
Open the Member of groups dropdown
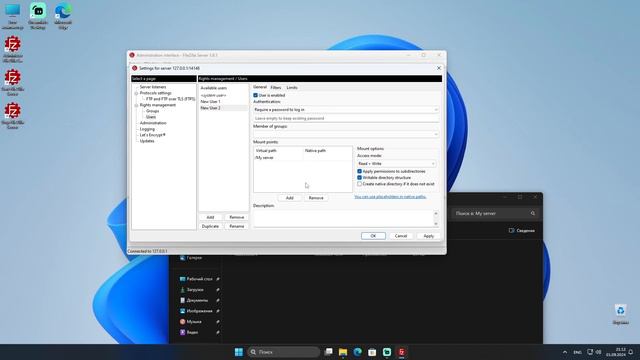tap(346, 134)
